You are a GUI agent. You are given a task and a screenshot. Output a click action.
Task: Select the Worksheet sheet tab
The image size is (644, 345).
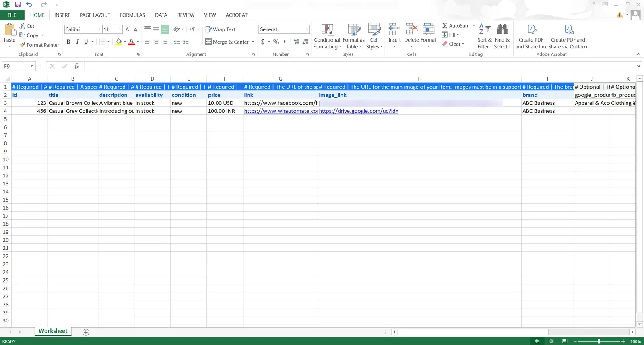pyautogui.click(x=53, y=331)
